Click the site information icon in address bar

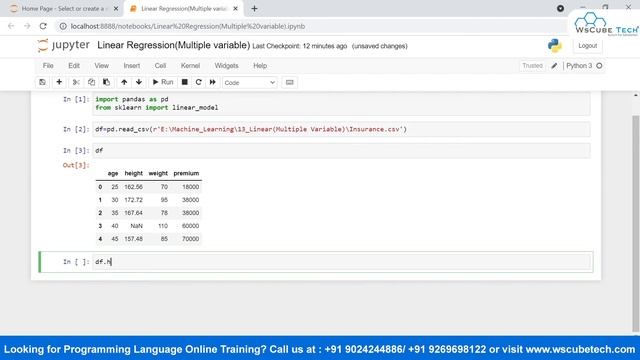pos(63,26)
